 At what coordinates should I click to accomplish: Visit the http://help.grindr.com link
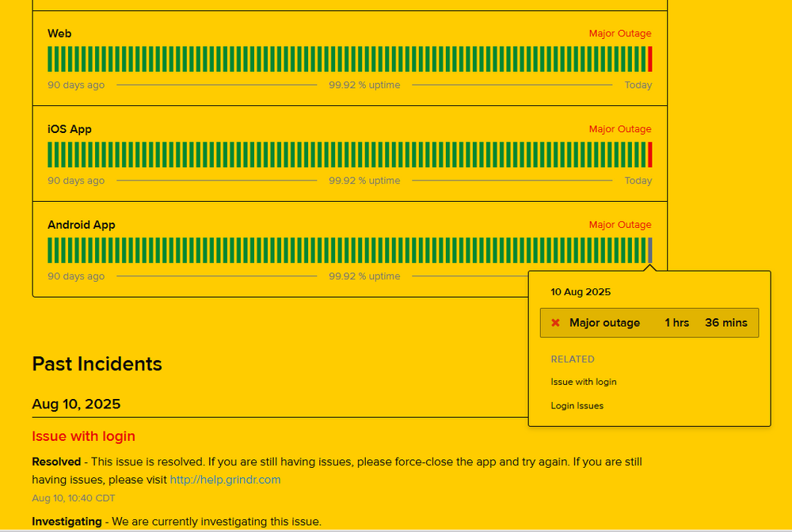click(225, 480)
